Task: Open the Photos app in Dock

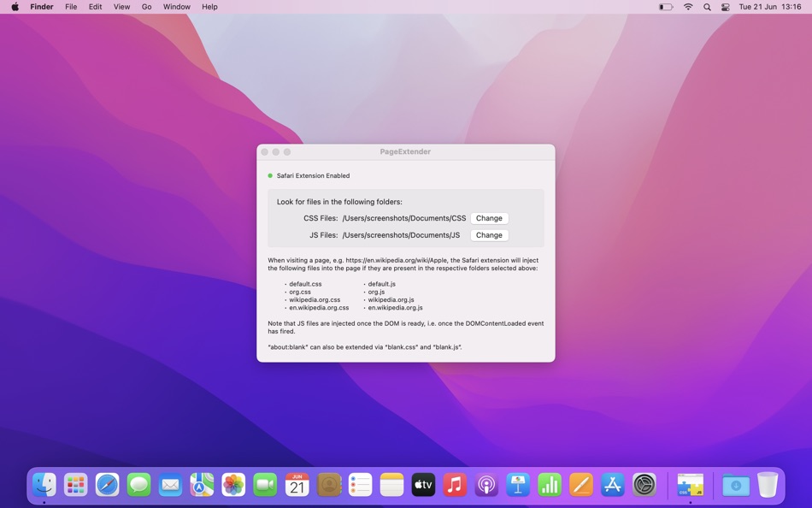Action: (x=233, y=485)
